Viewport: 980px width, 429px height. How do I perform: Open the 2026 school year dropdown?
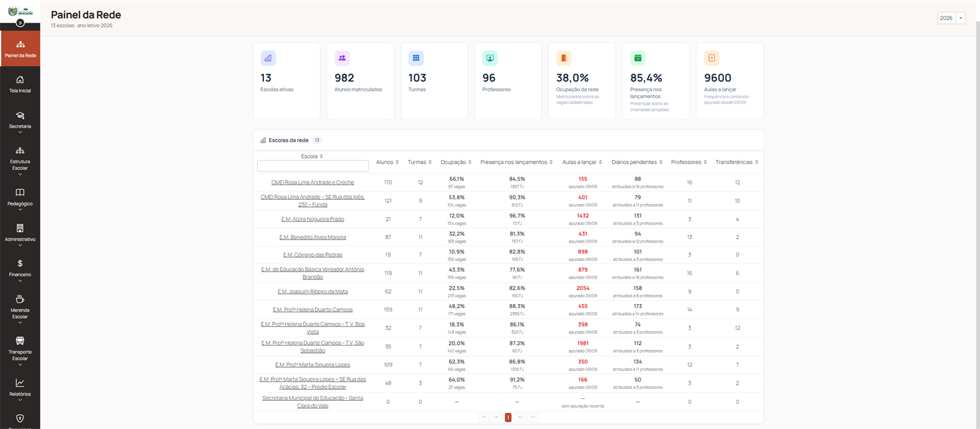coord(951,18)
